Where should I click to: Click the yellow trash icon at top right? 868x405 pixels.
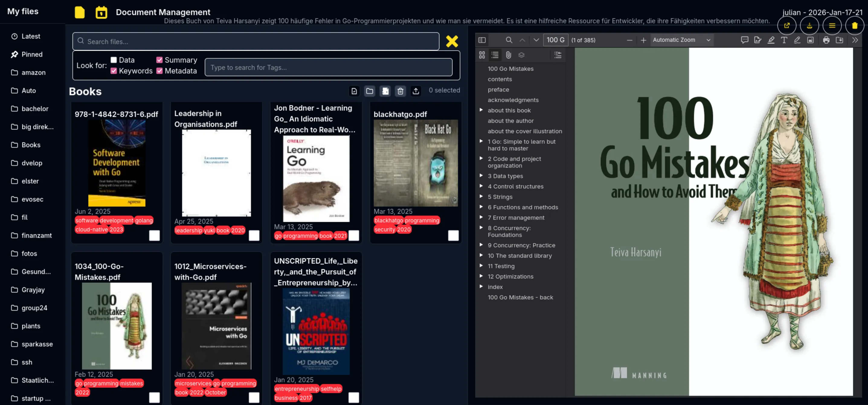point(854,26)
